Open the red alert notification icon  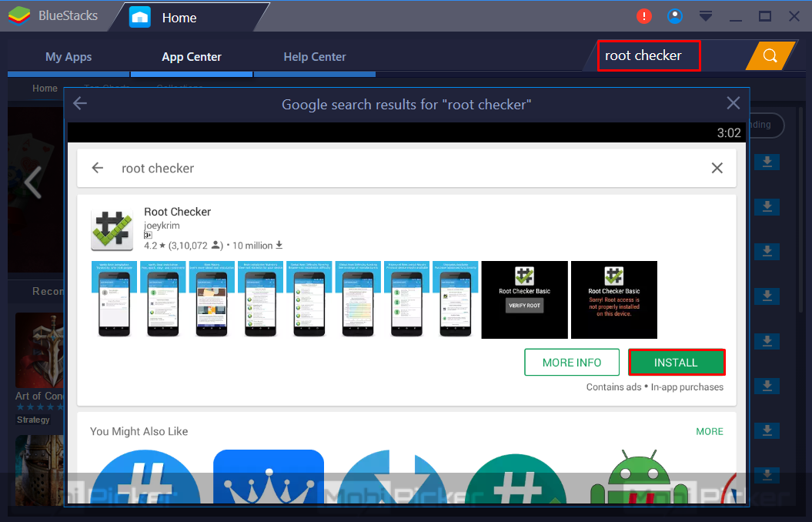643,17
